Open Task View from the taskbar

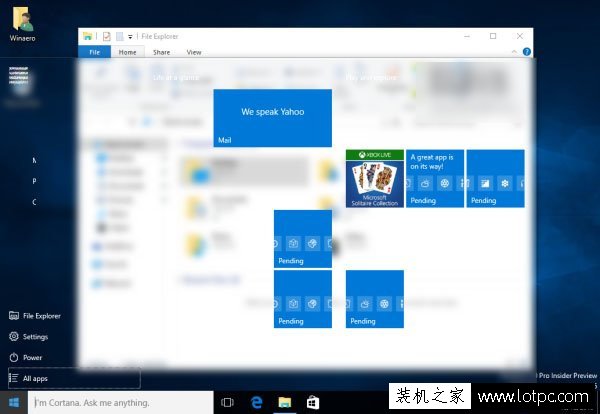(x=227, y=403)
